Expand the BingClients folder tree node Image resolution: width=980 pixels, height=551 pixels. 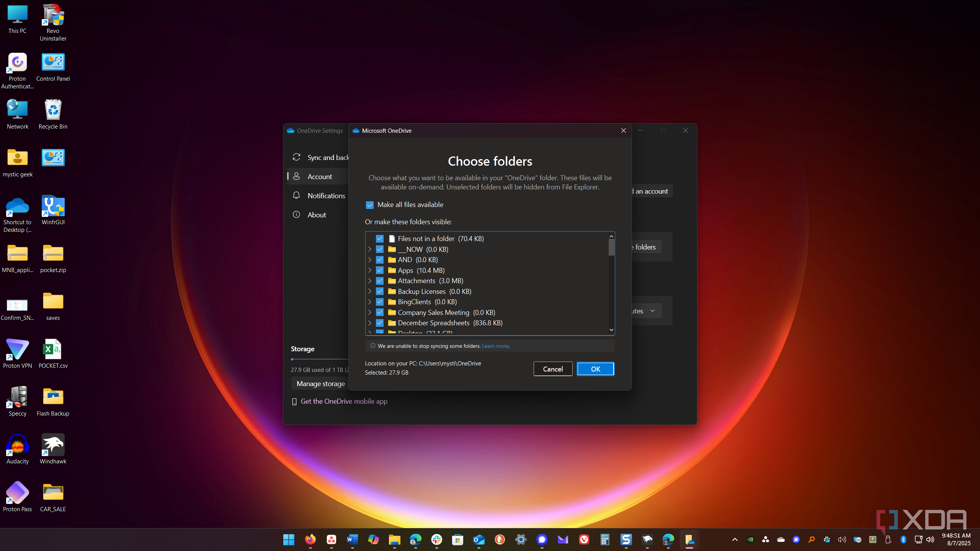pos(370,302)
